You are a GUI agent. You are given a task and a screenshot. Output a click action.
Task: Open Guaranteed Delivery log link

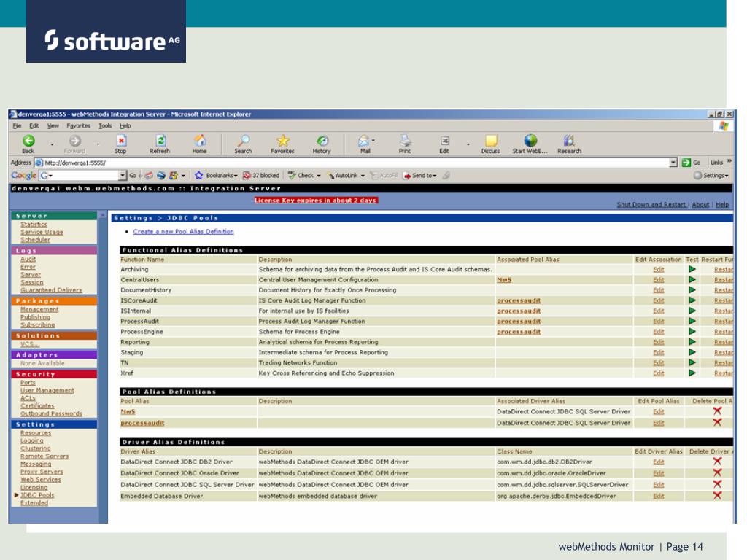pos(51,289)
